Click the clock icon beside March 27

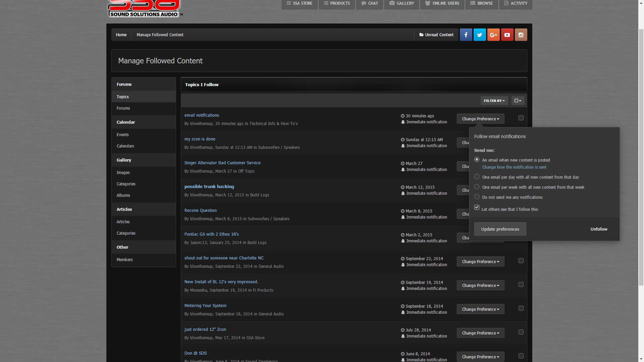tap(403, 164)
